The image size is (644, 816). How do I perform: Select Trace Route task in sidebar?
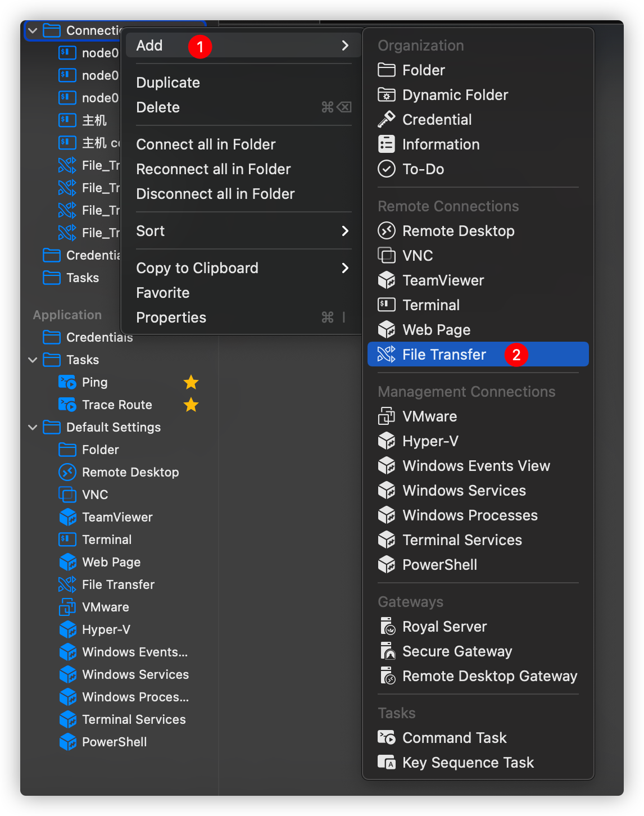pos(117,405)
